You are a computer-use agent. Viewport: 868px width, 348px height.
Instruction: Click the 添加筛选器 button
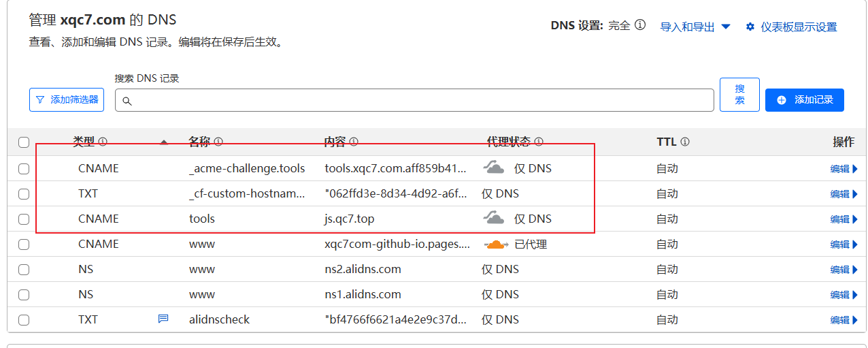pos(67,99)
